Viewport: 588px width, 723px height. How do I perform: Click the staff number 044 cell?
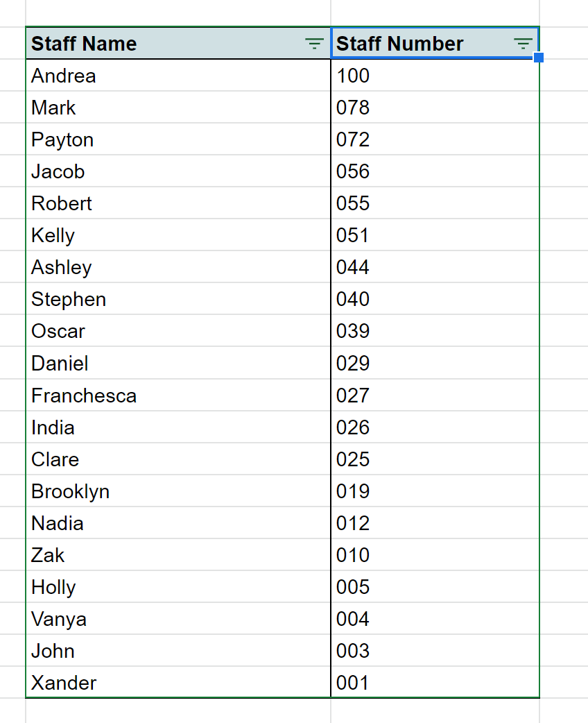[x=435, y=267]
